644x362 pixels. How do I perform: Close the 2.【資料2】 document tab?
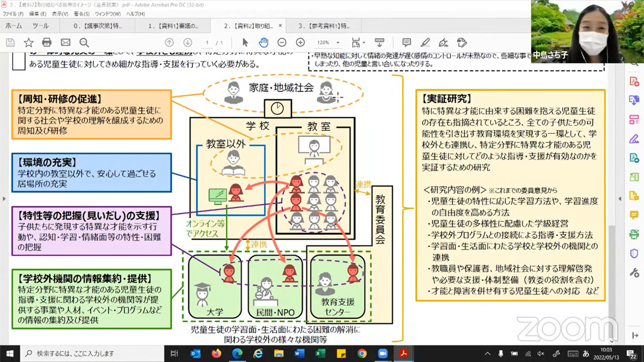280,26
